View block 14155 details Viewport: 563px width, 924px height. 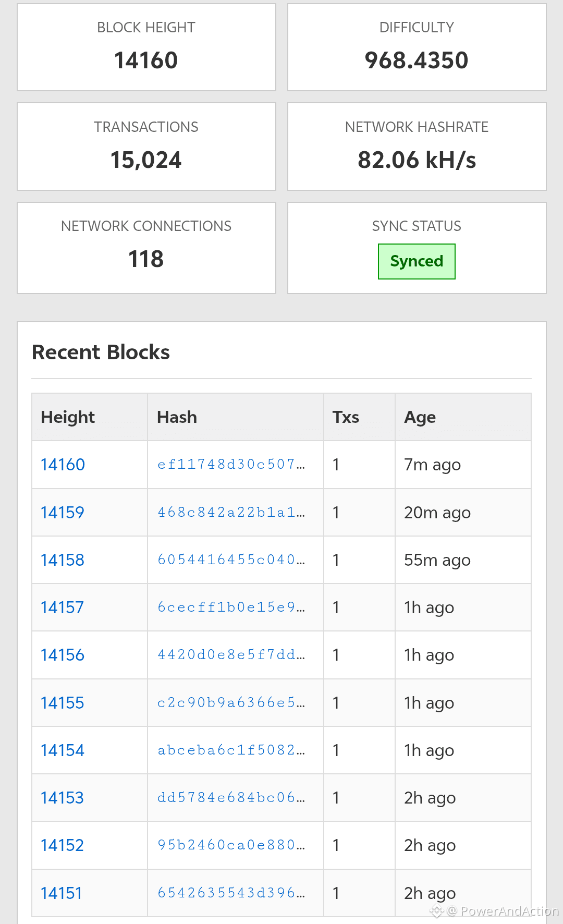63,703
